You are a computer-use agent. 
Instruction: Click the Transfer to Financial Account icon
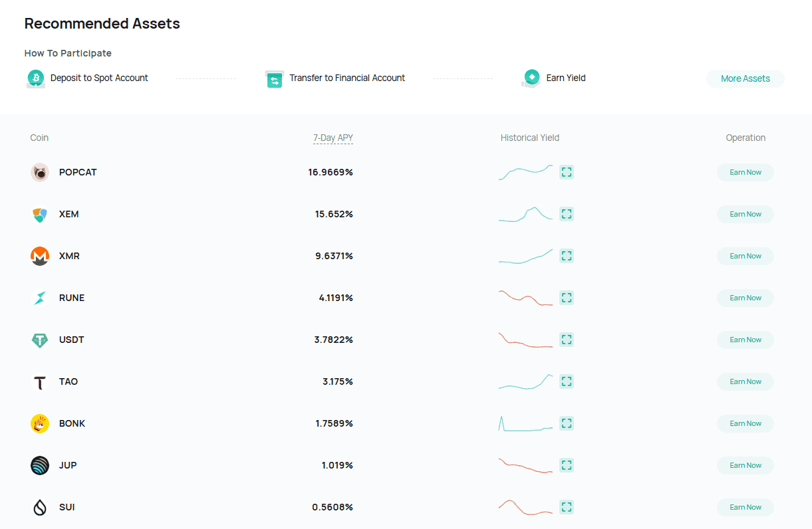coord(275,78)
